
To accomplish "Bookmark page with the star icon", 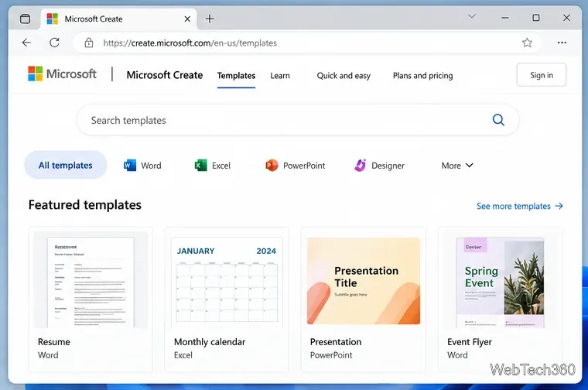I will coord(527,43).
